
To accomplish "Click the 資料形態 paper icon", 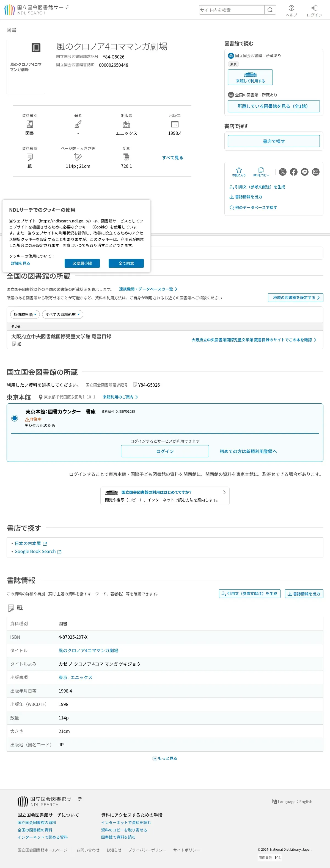I will tap(30, 157).
